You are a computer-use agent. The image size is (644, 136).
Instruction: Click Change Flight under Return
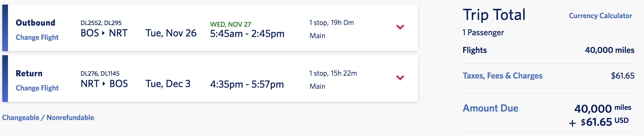coord(37,88)
